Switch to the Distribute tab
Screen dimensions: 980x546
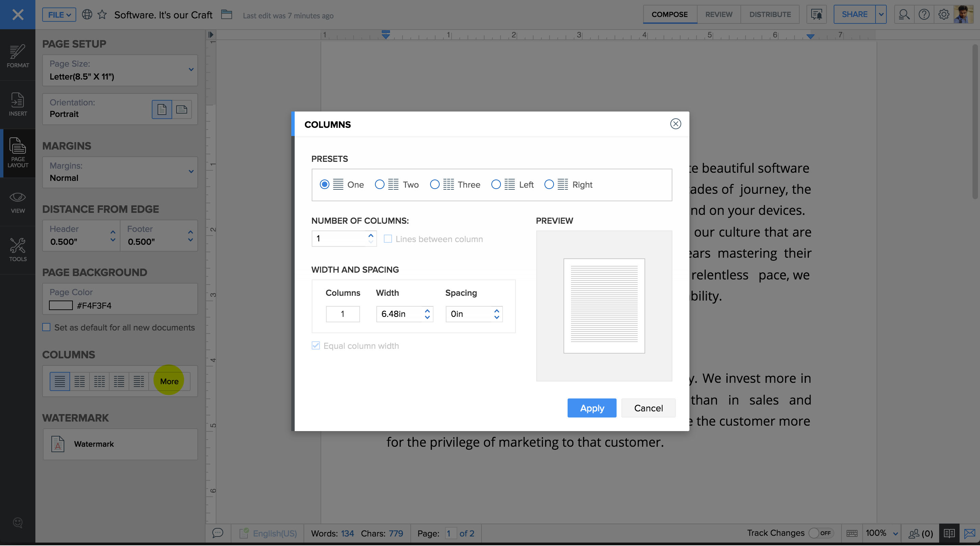click(x=770, y=14)
